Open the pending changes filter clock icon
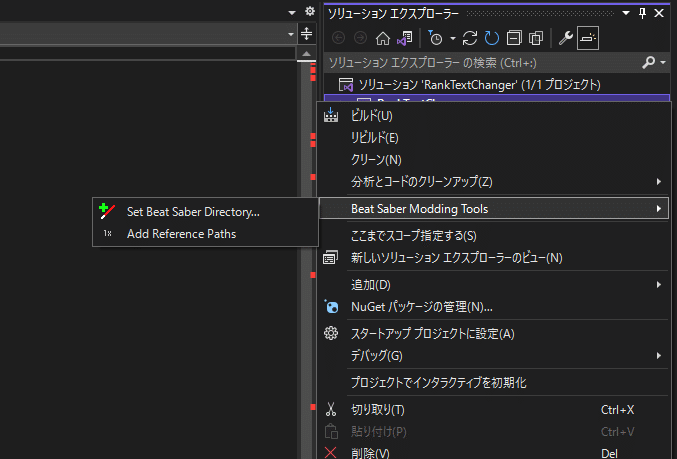 coord(435,38)
